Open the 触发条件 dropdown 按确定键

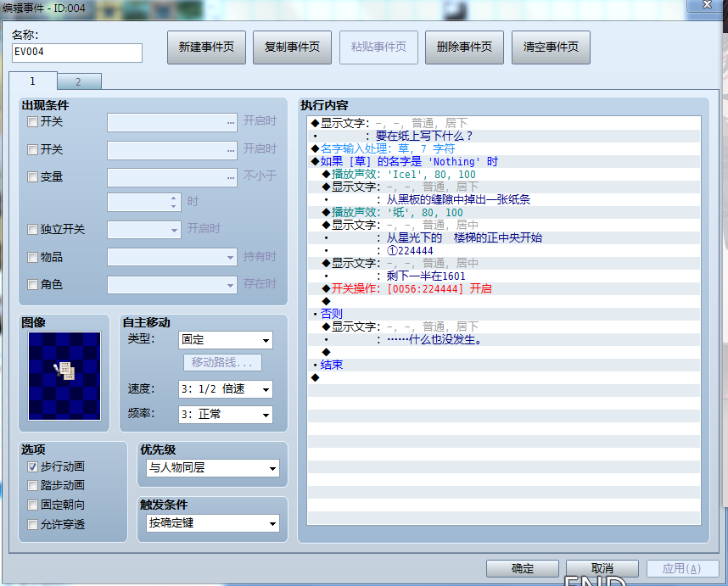(x=213, y=523)
